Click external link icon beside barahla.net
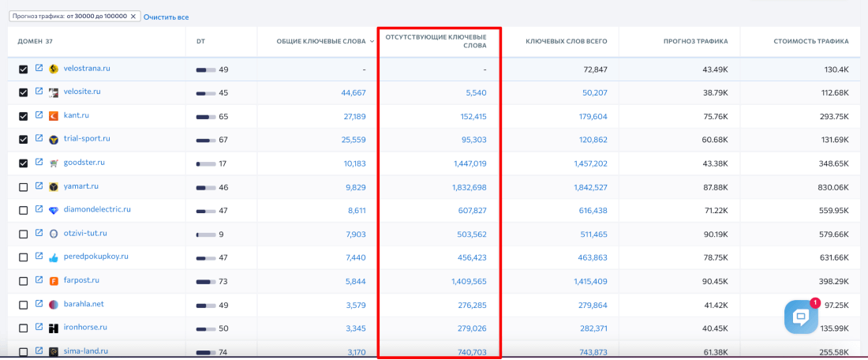This screenshot has height=360, width=868. pos(39,304)
